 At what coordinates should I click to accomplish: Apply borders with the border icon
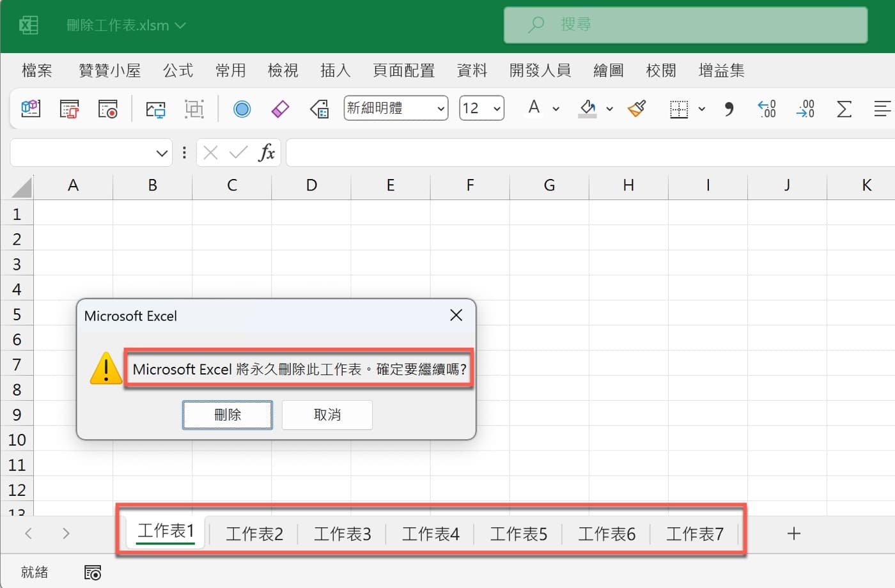tap(679, 109)
